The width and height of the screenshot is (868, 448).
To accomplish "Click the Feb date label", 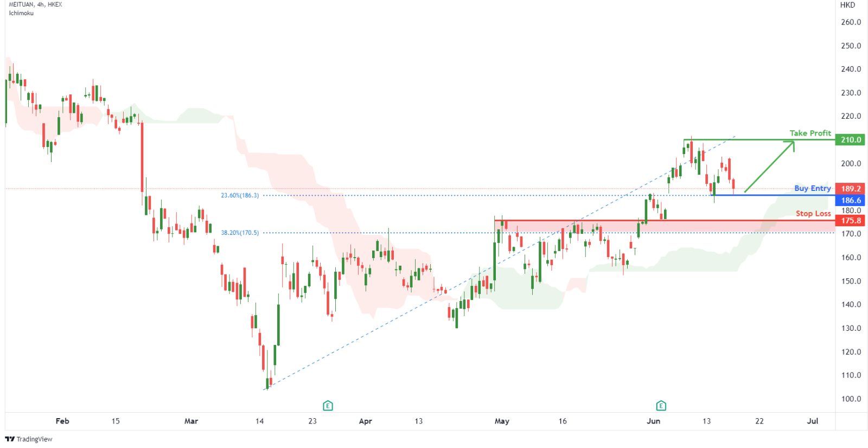I will pos(62,421).
